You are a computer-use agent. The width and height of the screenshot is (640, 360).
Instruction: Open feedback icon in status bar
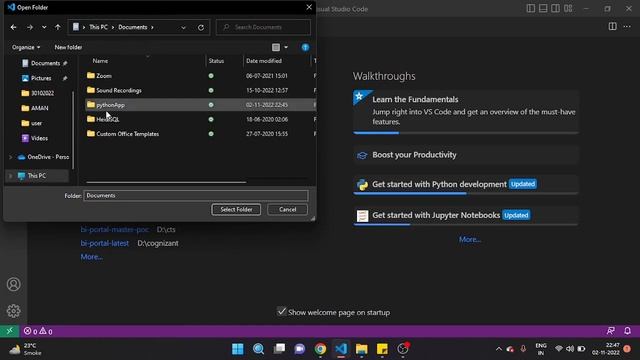coord(611,331)
